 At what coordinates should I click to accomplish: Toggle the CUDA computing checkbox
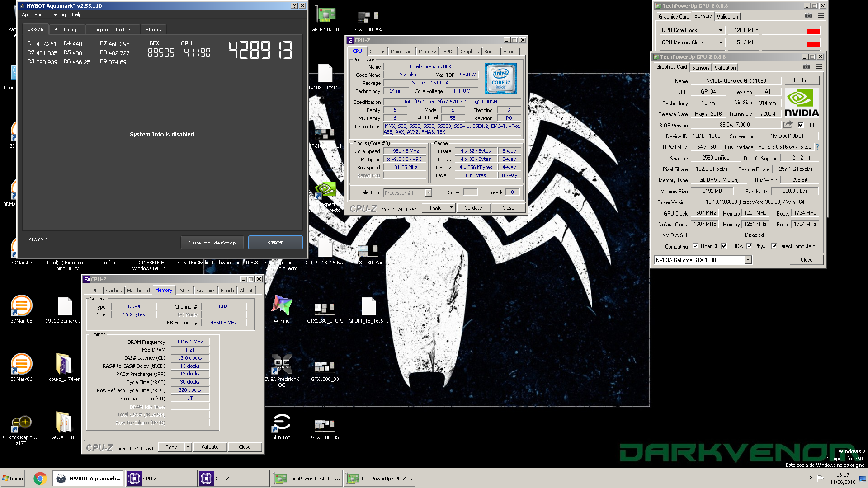coord(724,246)
